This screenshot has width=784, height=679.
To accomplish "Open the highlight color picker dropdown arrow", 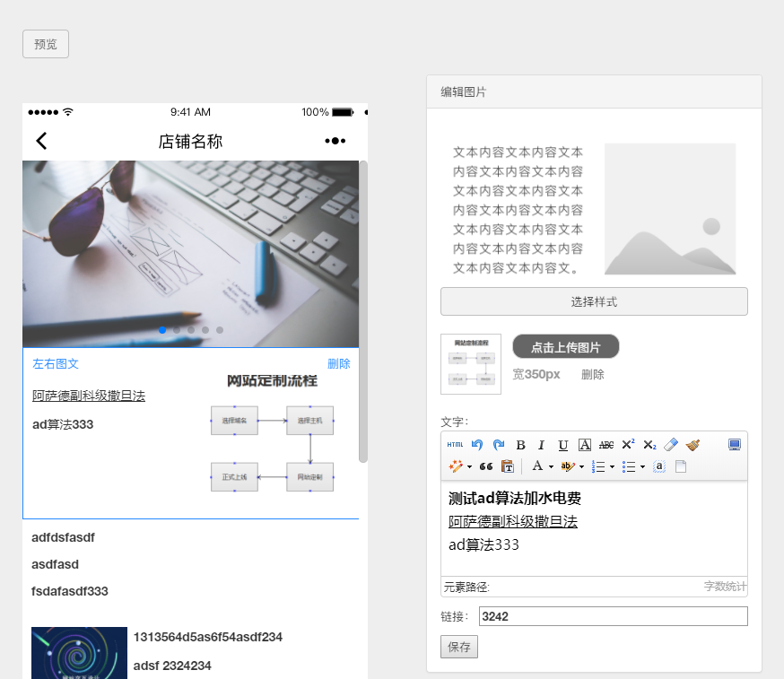I will pos(581,467).
